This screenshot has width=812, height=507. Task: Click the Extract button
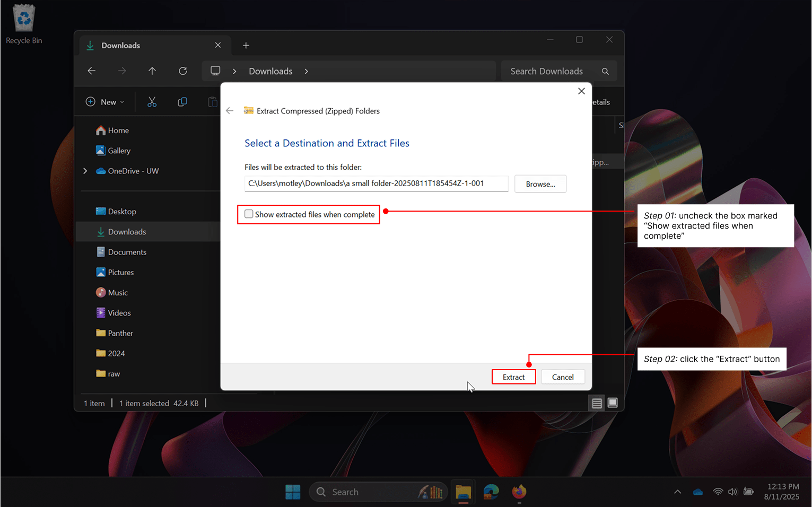tap(513, 377)
